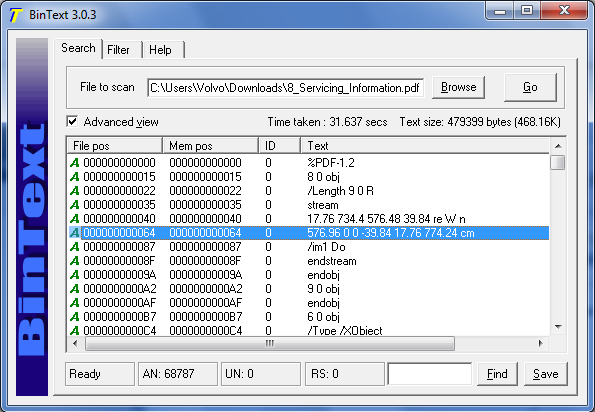Sort by the File pos column header
The image size is (595, 412).
coord(115,146)
